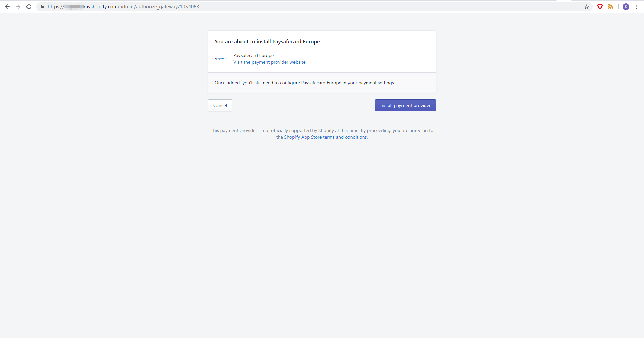Click the Paysafecard logo thumbnail

[x=221, y=59]
